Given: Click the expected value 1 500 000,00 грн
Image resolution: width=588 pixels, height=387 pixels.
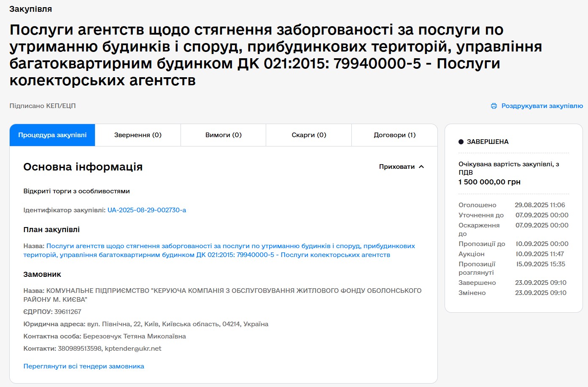Looking at the screenshot, I should (x=489, y=182).
